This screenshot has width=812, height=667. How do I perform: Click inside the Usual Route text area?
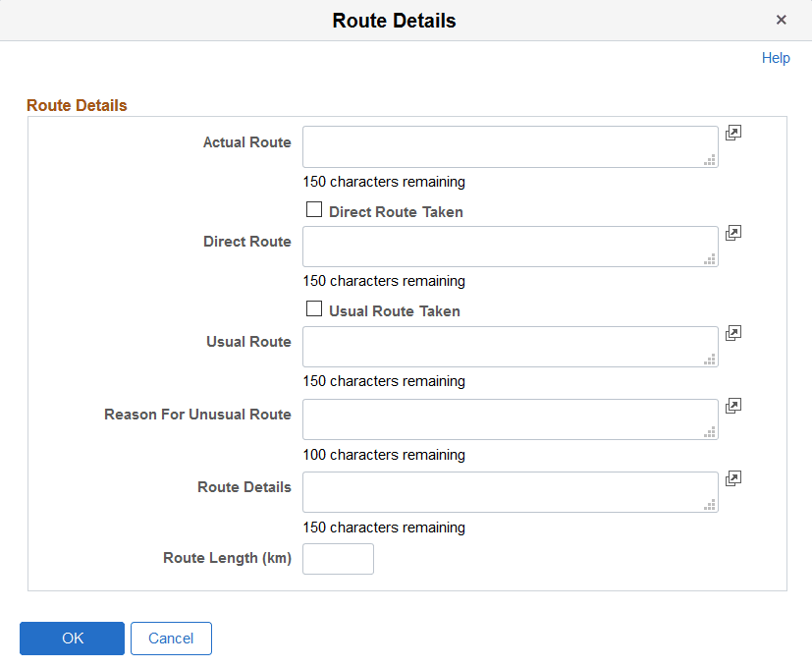coord(510,347)
